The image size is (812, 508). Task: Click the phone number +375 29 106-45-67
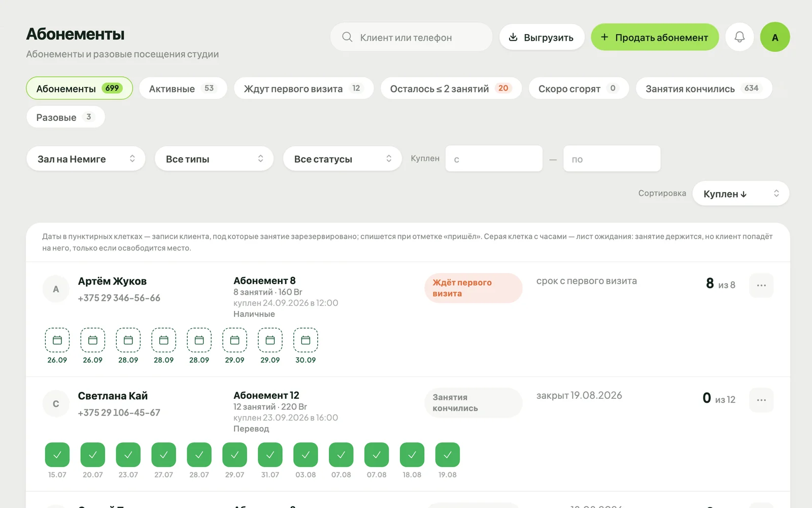point(119,413)
